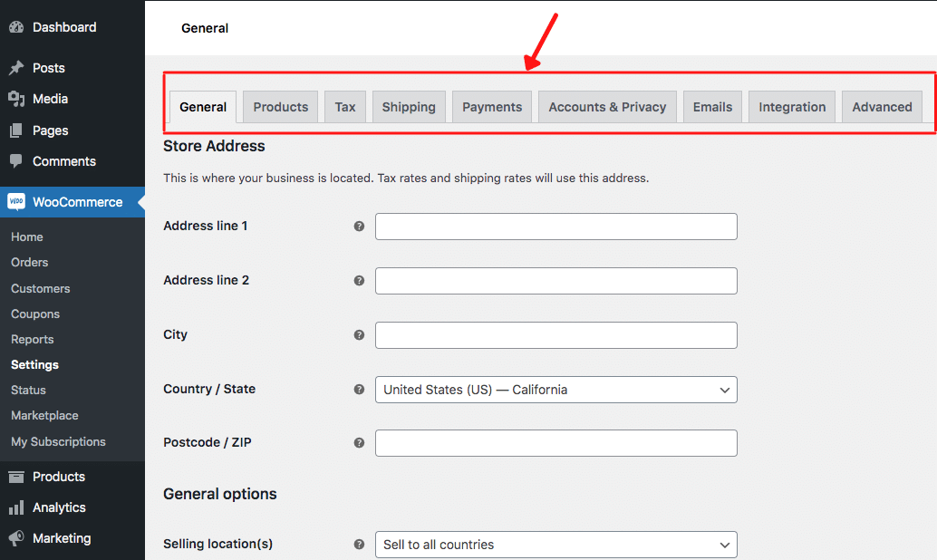
Task: Click help icon beside Postcode / ZIP
Action: [359, 443]
